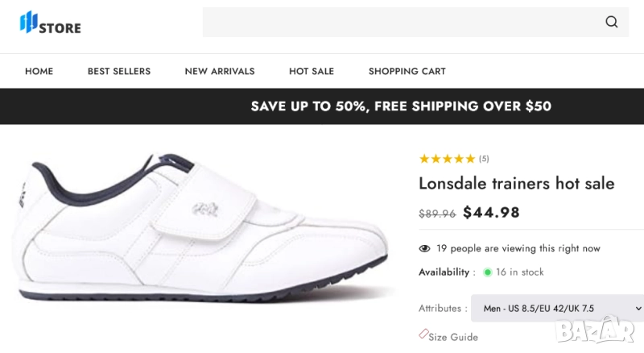The width and height of the screenshot is (644, 353).
Task: Click the review count (5) link
Action: (484, 159)
